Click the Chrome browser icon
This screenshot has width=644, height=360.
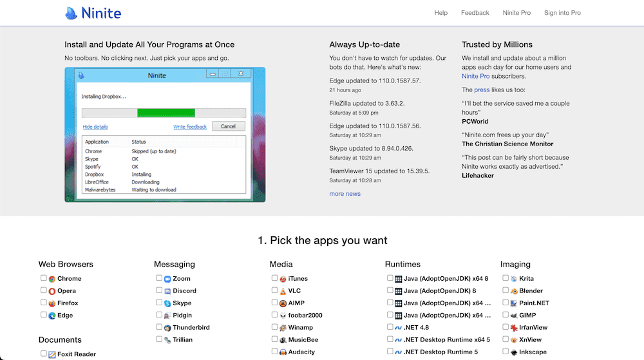click(x=52, y=279)
